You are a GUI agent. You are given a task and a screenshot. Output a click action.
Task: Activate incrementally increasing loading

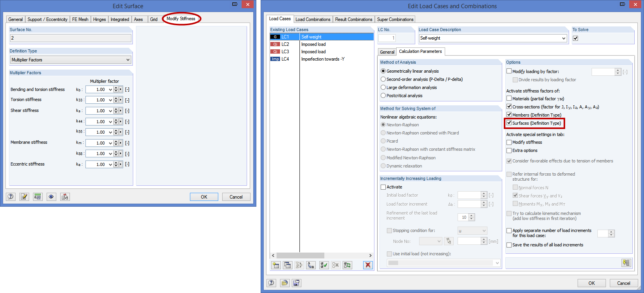[383, 187]
